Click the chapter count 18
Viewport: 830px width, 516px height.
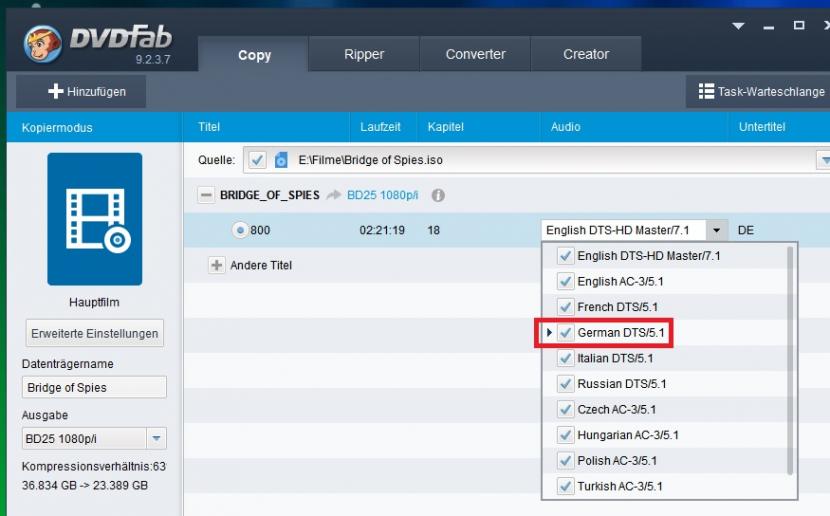click(x=434, y=230)
